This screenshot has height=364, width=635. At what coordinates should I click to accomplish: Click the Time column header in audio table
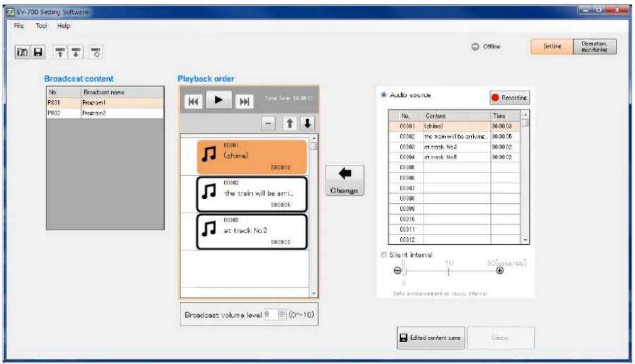[506, 116]
